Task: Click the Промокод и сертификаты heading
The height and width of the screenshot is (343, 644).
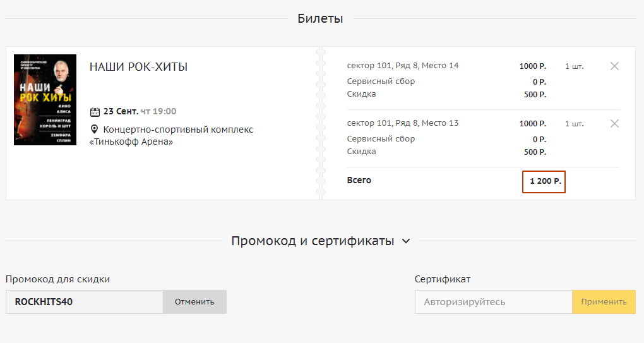Action: 313,241
